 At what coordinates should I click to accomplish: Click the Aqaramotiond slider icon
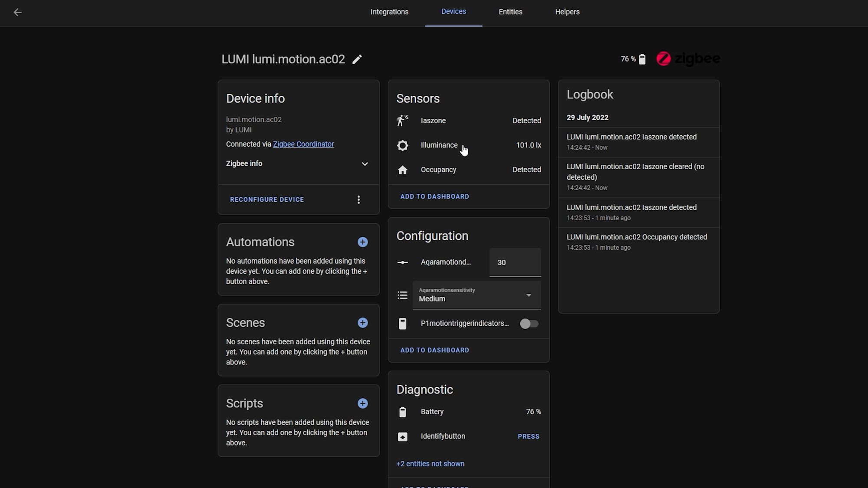[x=403, y=262]
